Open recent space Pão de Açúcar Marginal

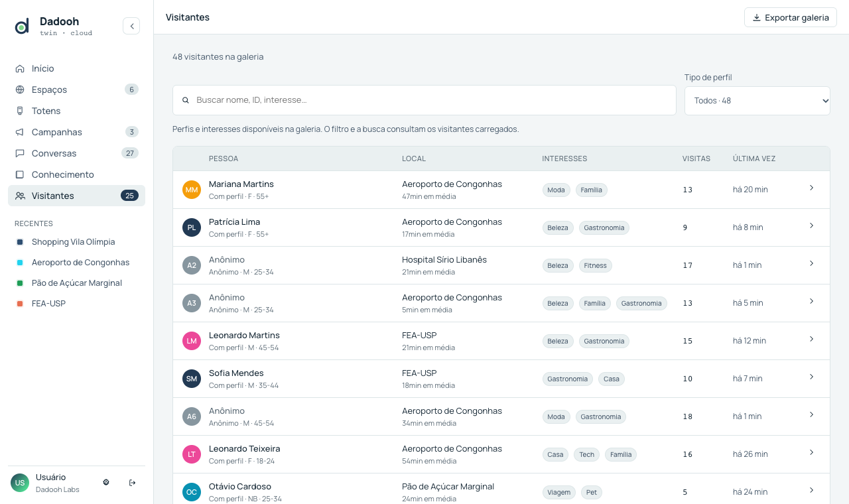tap(76, 283)
